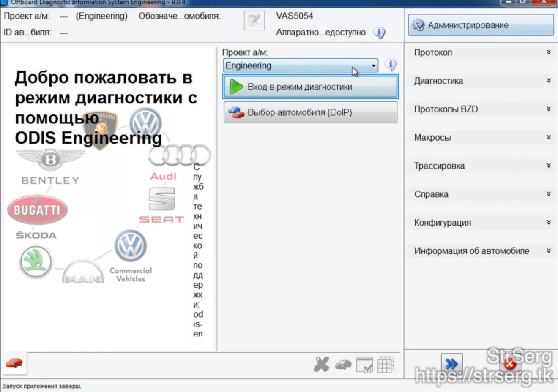The width and height of the screenshot is (558, 392).
Task: Click Выбор автомобиля (DoIP) button
Action: (310, 112)
